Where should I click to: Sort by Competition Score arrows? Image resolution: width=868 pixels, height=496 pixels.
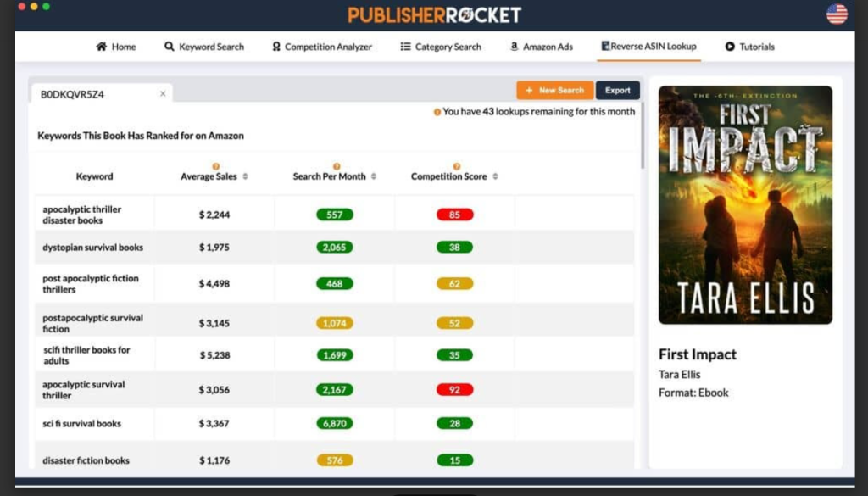[x=495, y=176]
